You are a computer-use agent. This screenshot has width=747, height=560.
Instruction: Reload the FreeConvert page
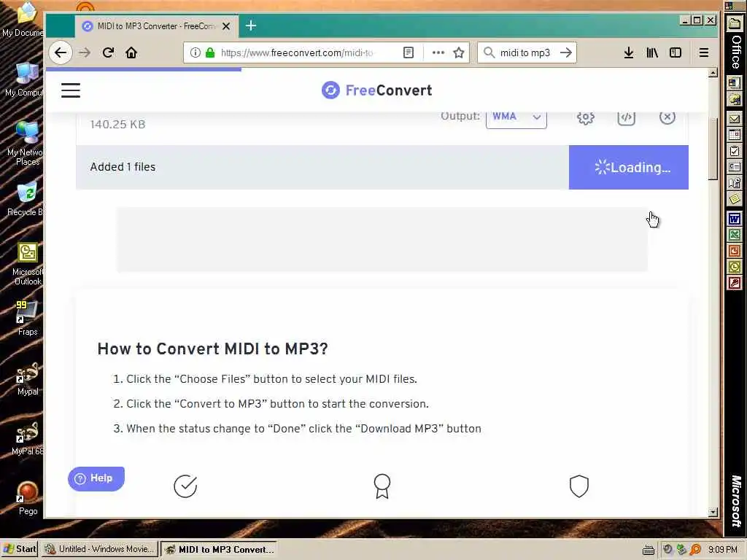108,52
